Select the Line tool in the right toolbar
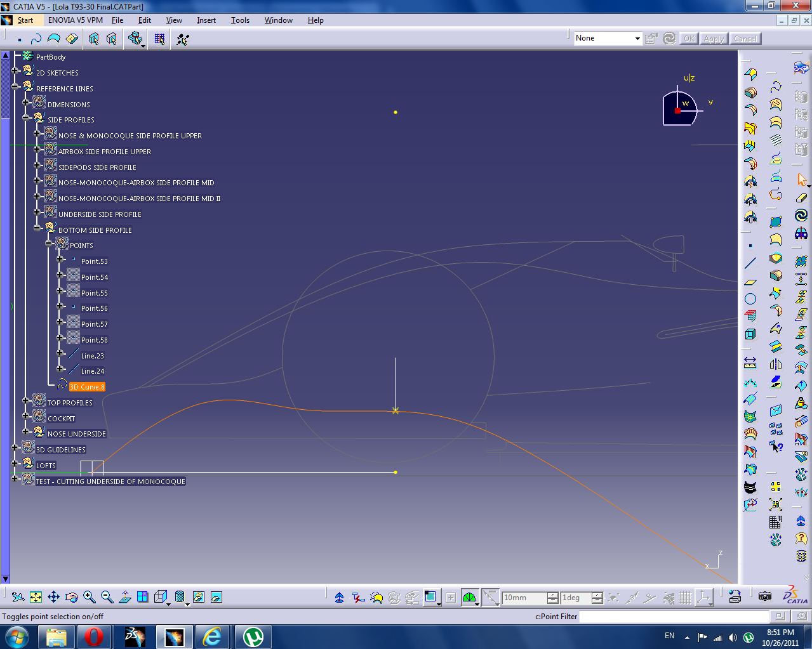This screenshot has height=649, width=812. pyautogui.click(x=749, y=262)
